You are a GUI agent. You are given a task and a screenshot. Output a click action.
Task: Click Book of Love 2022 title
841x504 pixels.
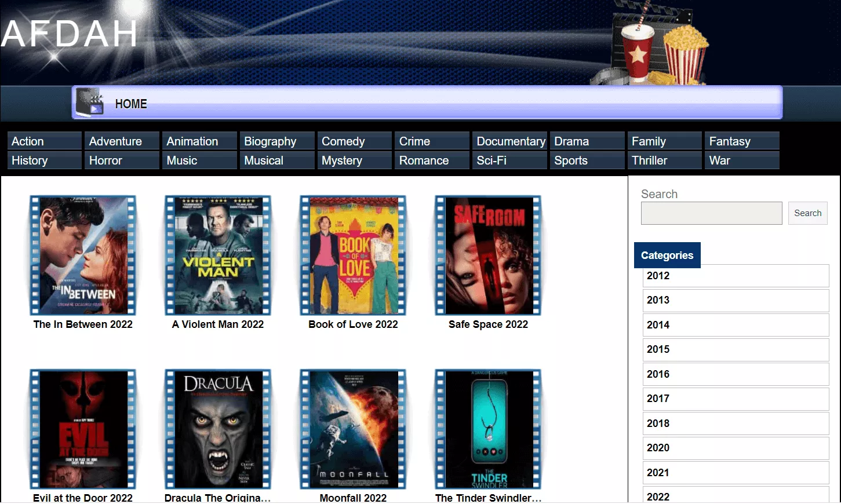click(353, 324)
